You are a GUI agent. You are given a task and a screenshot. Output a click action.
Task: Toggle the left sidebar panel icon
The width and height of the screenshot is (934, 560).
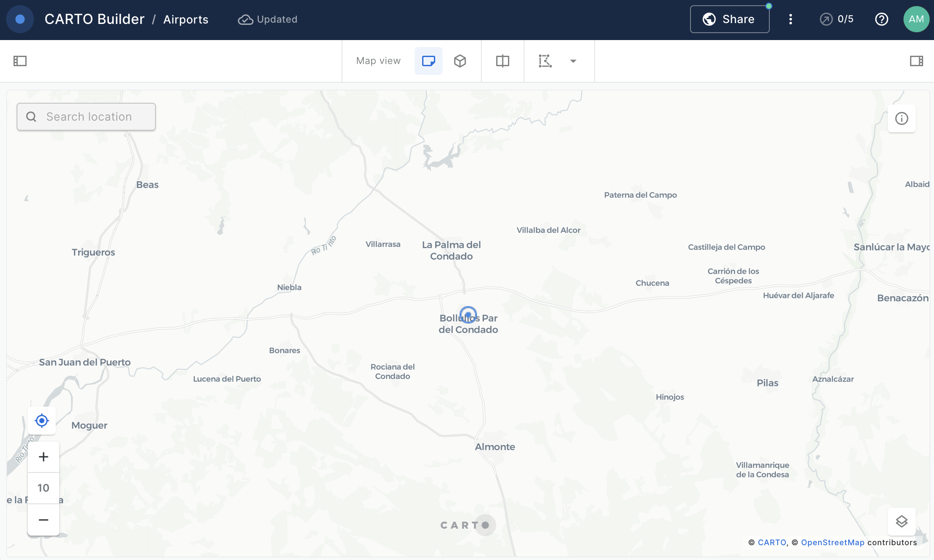pyautogui.click(x=20, y=61)
